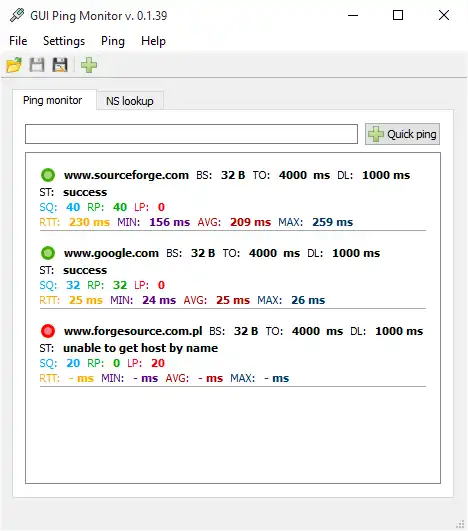
Task: Click the success status under www.sourceforge.com
Action: 85,192
